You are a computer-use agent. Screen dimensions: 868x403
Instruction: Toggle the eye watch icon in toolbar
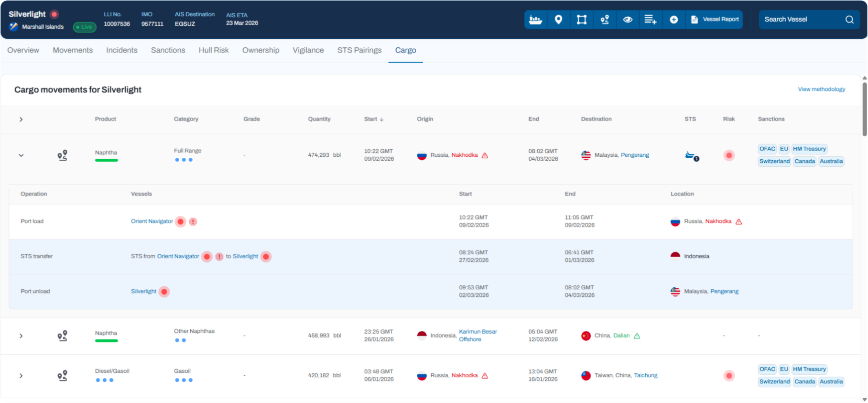point(628,20)
